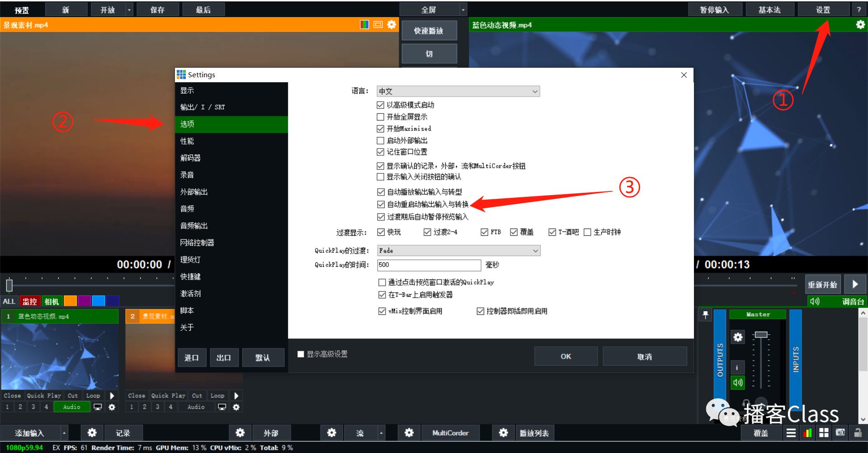The height and width of the screenshot is (453, 868).
Task: Uncheck 以高级模式启动 option
Action: [x=381, y=105]
